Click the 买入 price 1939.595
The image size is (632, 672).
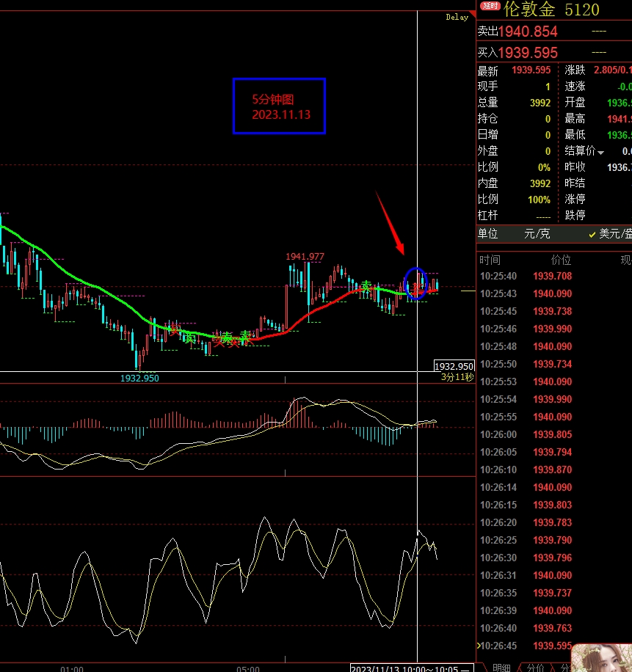pos(528,53)
